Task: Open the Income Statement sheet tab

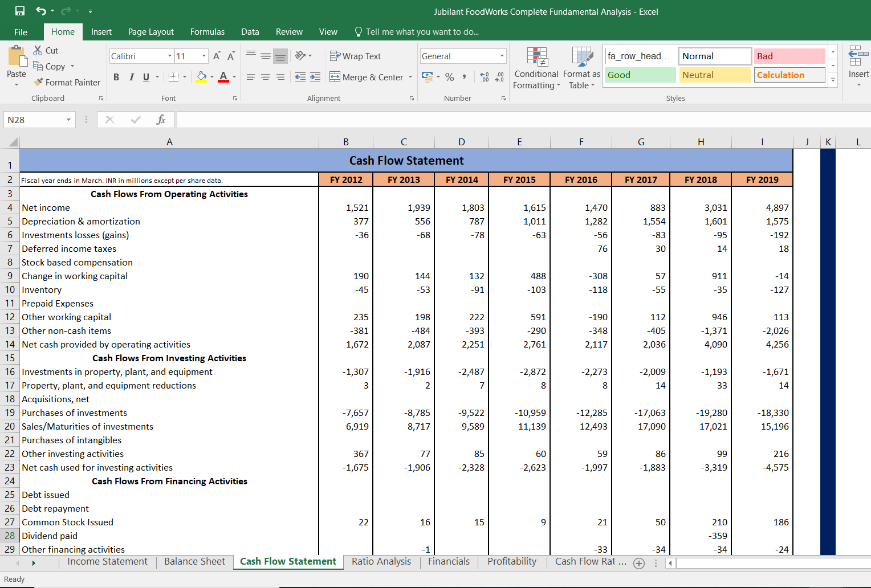Action: click(x=107, y=562)
